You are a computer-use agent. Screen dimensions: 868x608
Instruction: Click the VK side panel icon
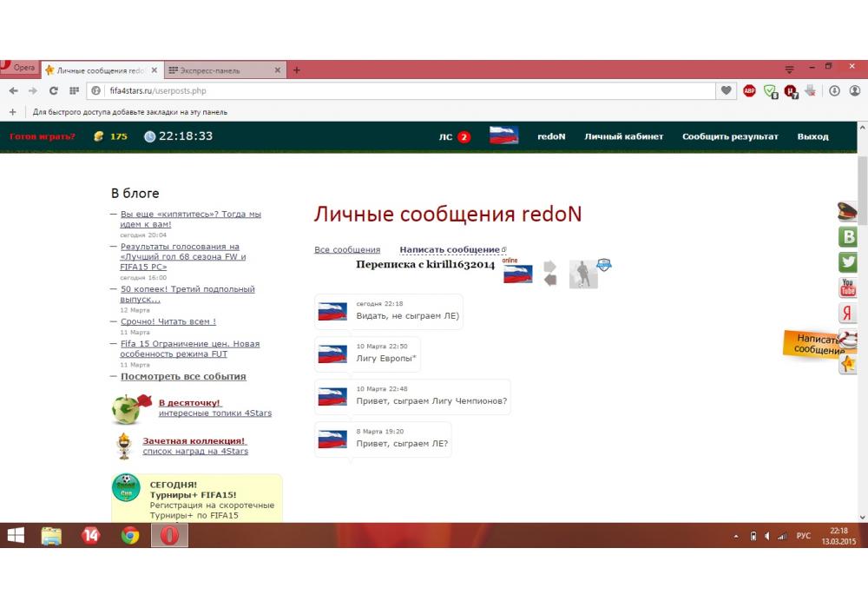tap(848, 236)
